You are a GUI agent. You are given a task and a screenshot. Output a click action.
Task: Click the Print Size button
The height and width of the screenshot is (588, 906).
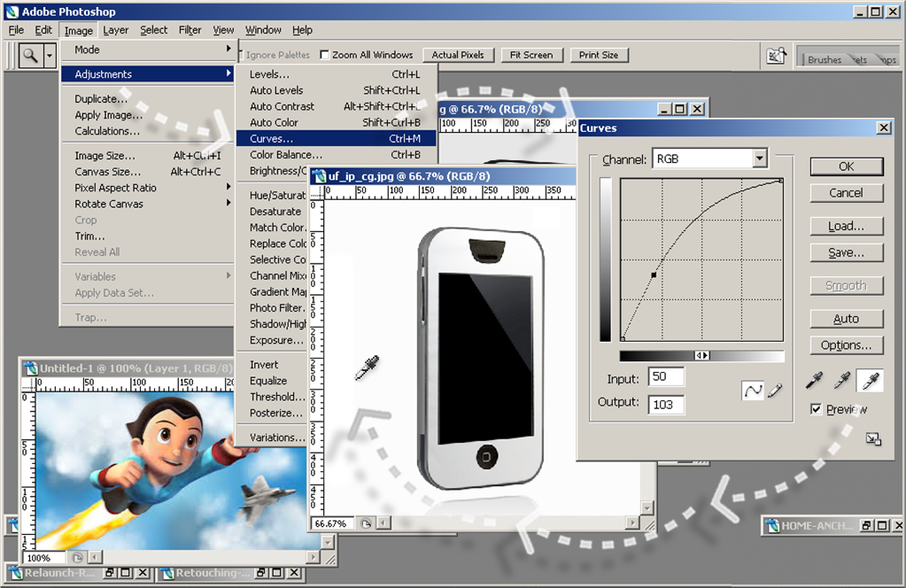tap(599, 55)
